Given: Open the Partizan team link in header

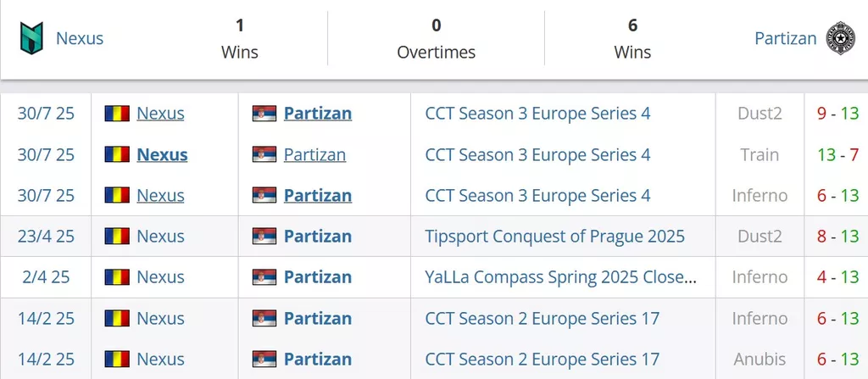Looking at the screenshot, I should 786,38.
